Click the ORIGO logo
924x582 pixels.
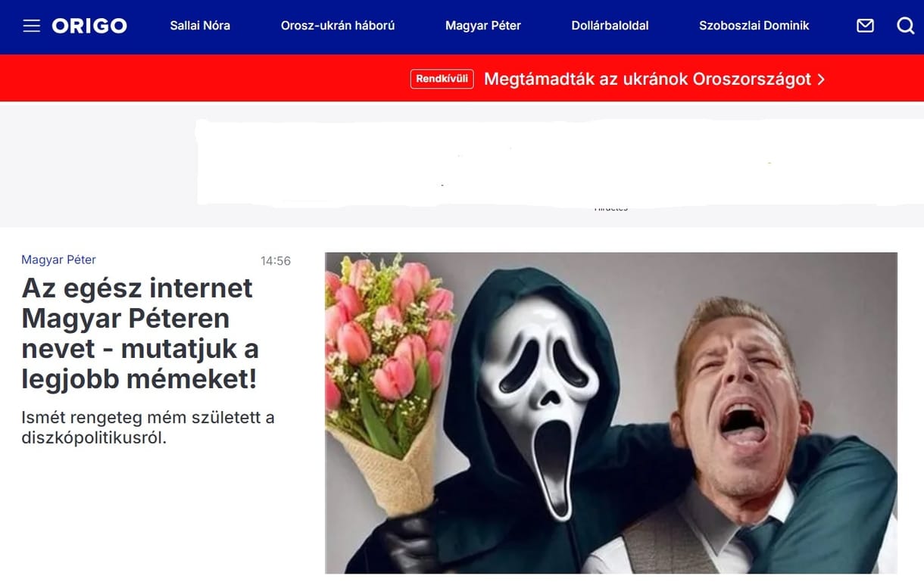coord(89,26)
